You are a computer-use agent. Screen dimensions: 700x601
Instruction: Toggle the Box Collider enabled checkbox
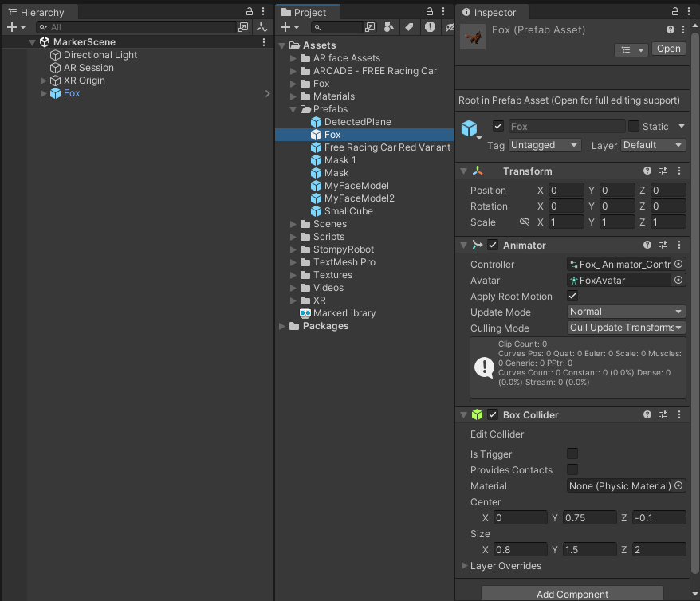pos(493,415)
